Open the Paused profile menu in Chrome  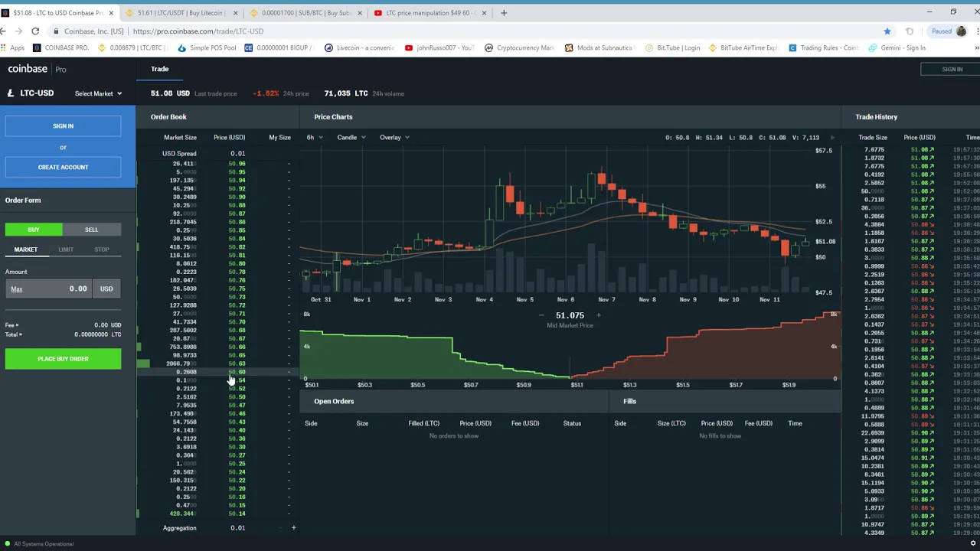(x=948, y=31)
